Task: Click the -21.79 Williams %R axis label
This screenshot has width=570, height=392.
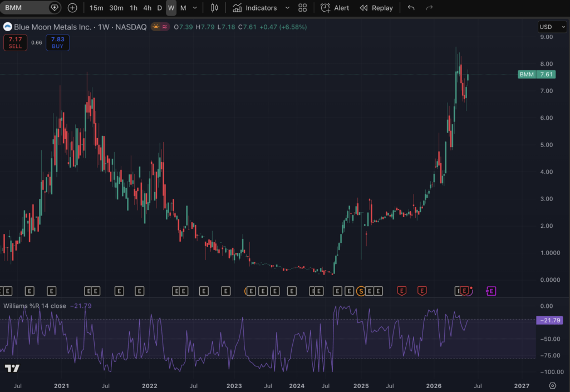Action: [x=549, y=320]
